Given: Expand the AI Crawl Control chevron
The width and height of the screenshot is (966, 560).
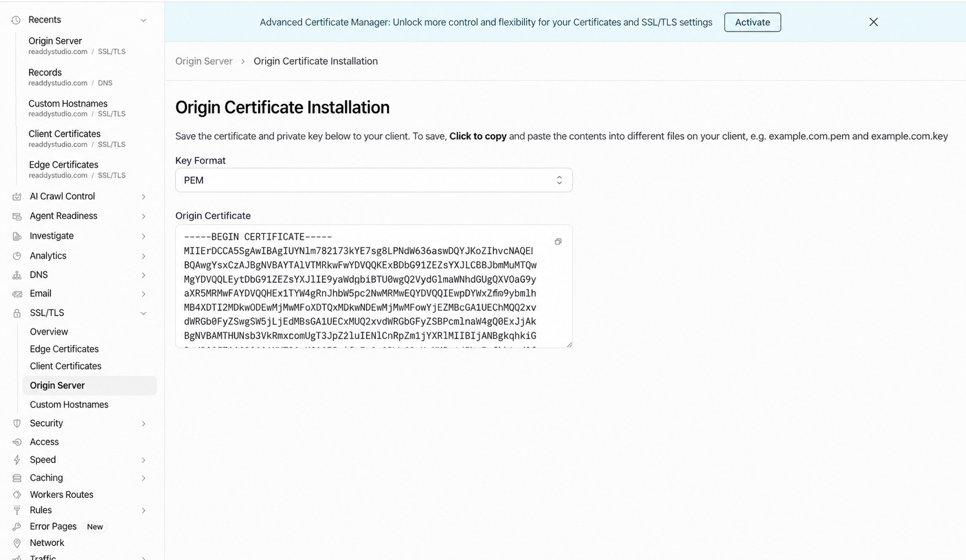Looking at the screenshot, I should coord(143,197).
